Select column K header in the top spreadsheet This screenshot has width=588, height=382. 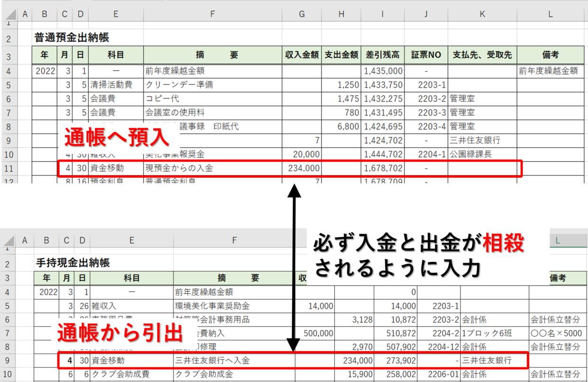tap(482, 15)
